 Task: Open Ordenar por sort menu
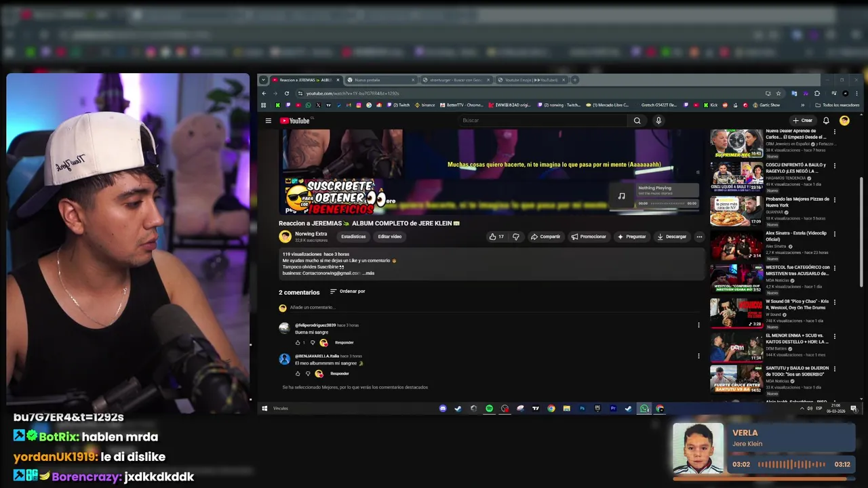(348, 291)
